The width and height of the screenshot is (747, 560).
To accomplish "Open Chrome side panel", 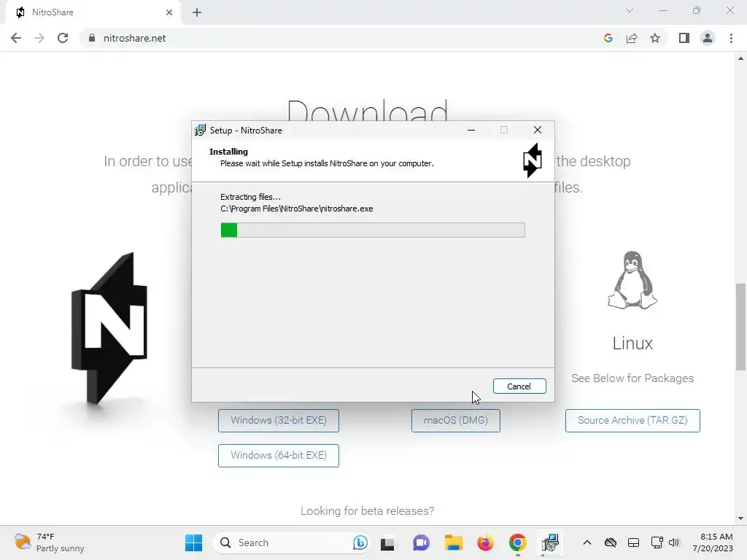I will coord(684,38).
